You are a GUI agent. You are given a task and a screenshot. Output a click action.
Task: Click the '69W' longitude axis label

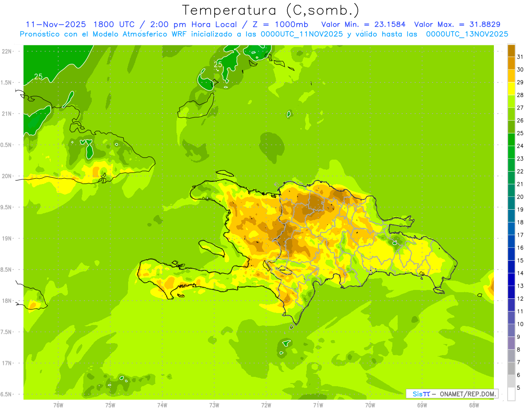(422, 405)
